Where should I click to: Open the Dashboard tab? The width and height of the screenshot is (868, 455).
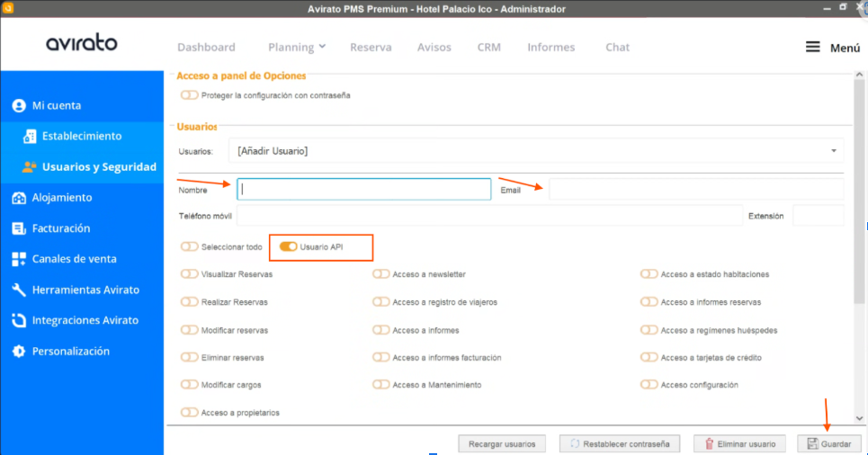[206, 47]
